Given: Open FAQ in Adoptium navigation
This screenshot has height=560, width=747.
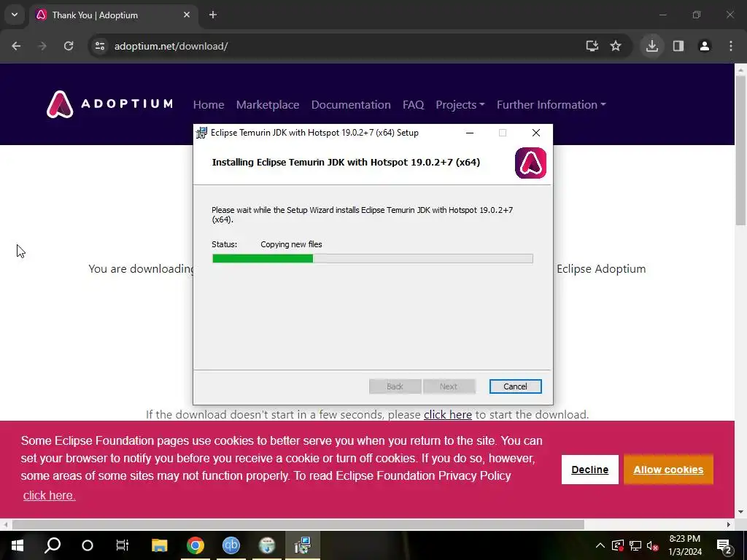Looking at the screenshot, I should click(x=413, y=105).
